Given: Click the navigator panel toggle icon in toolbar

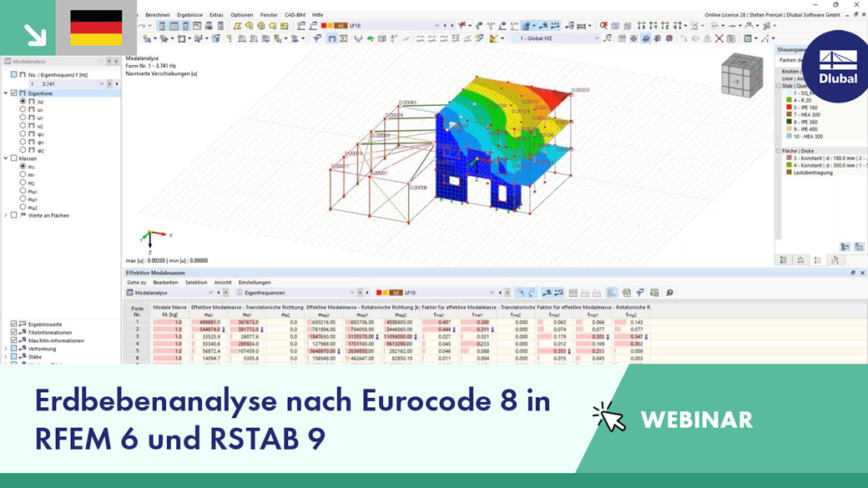Looking at the screenshot, I should pos(162,26).
